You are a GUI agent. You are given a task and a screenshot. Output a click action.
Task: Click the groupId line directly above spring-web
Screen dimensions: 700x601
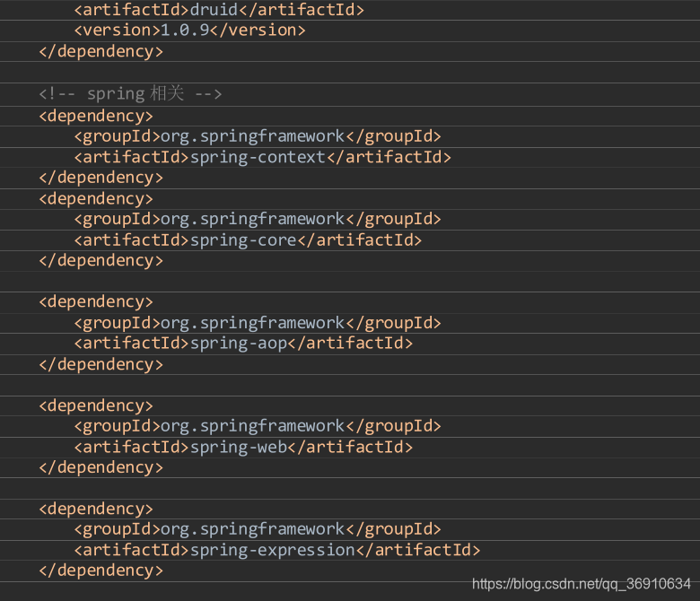(x=258, y=426)
